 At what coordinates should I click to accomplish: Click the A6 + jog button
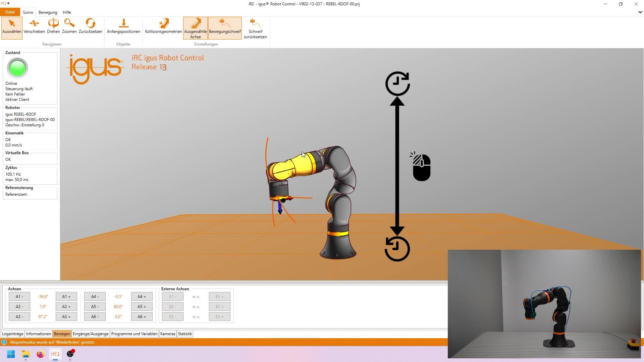tap(142, 317)
